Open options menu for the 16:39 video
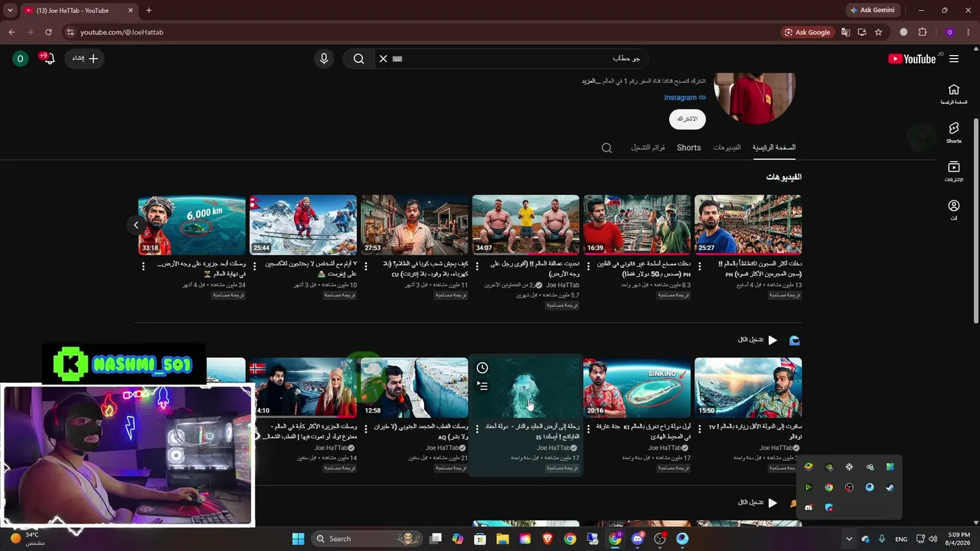The width and height of the screenshot is (980, 551). click(x=588, y=266)
